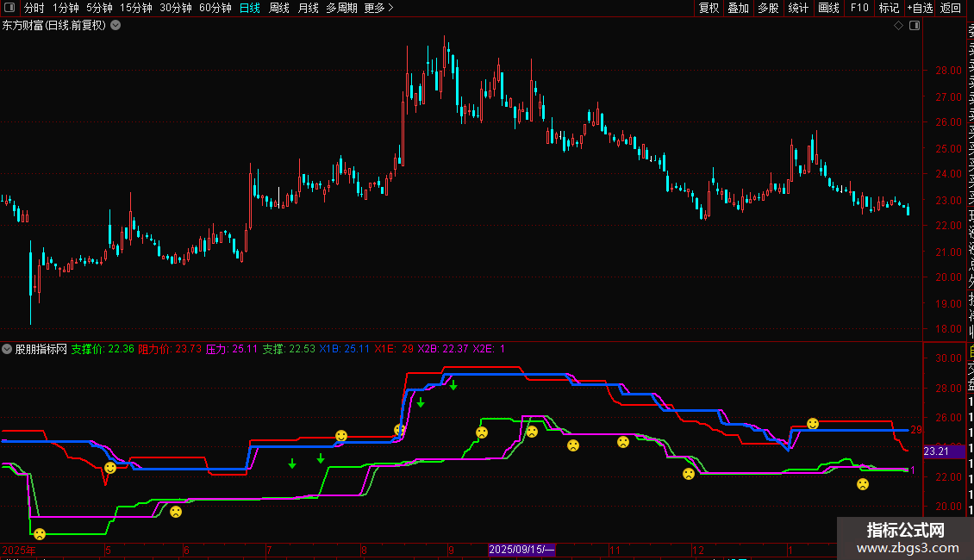The width and height of the screenshot is (974, 560).
Task: Click the 支撑价: 22.36 value
Action: [103, 349]
